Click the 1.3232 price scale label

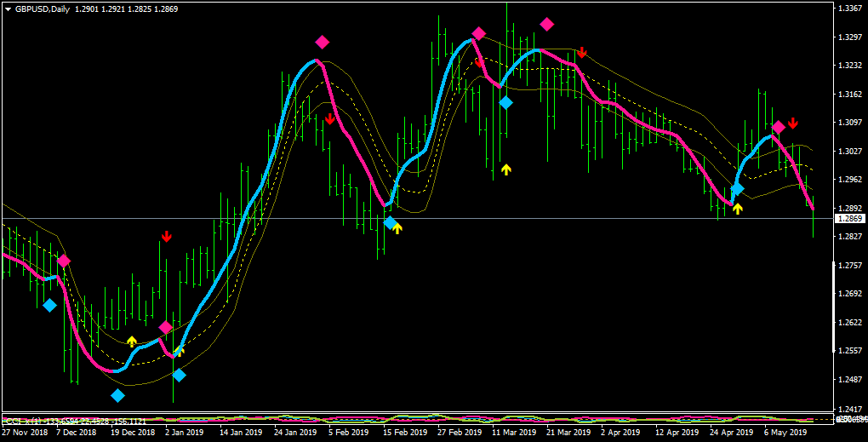click(848, 66)
